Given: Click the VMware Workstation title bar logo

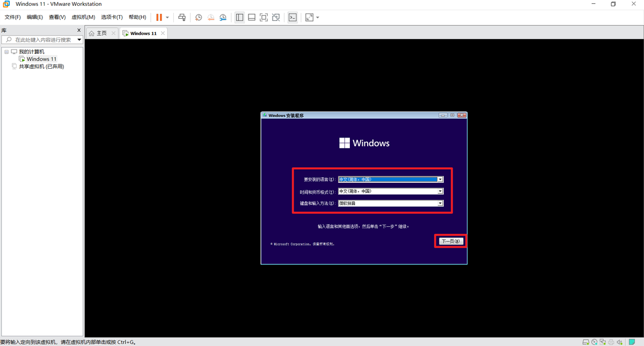Looking at the screenshot, I should (x=6, y=4).
